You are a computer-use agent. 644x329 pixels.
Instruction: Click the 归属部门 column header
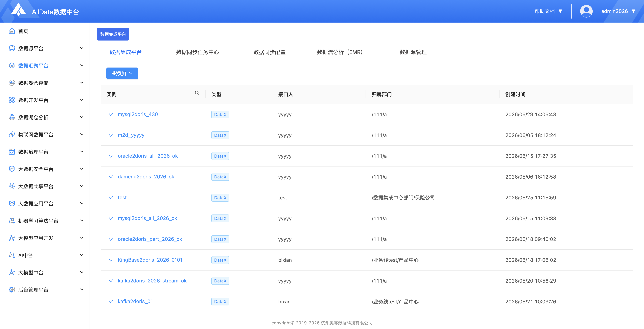(382, 94)
